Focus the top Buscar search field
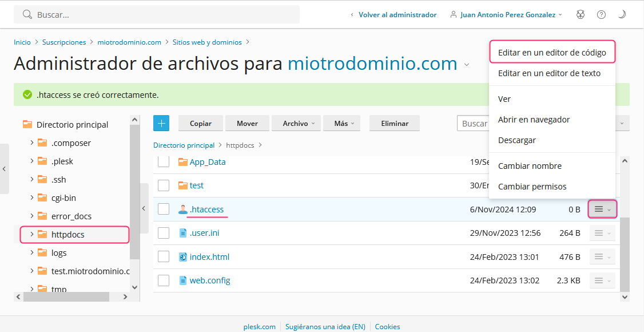This screenshot has width=644, height=332. tap(157, 15)
